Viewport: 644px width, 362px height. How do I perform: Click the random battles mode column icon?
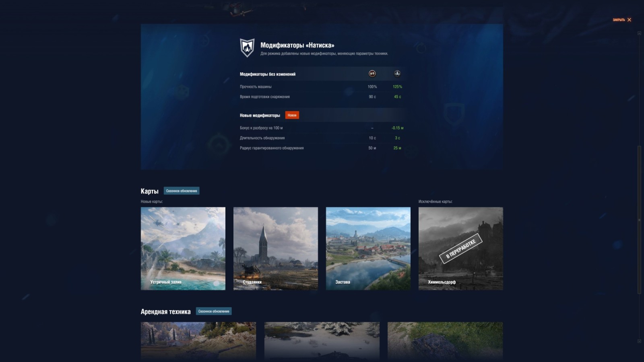point(372,74)
